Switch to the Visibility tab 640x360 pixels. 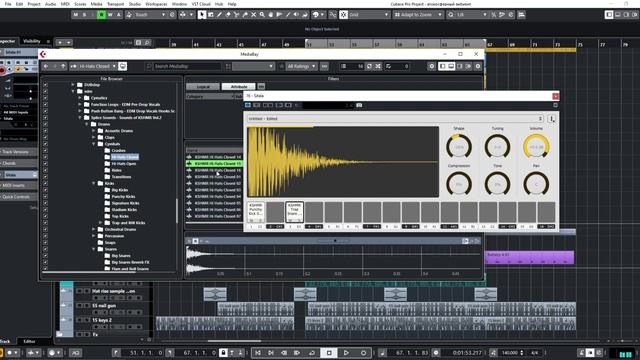32,41
